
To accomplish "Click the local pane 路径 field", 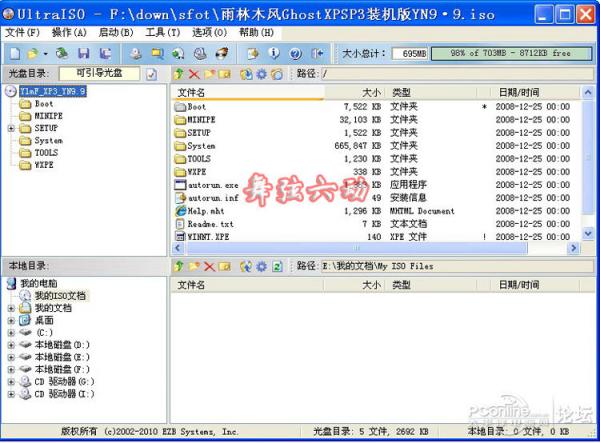I will 458,266.
